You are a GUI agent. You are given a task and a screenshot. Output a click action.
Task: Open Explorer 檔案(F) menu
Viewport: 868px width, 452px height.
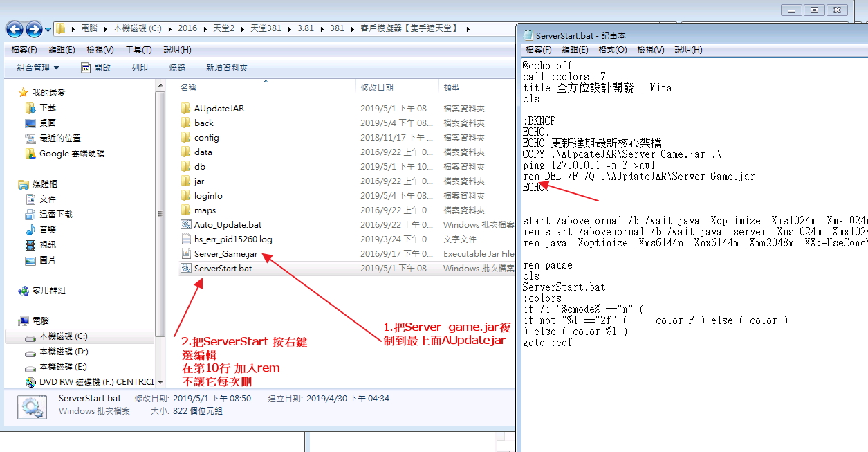point(24,50)
